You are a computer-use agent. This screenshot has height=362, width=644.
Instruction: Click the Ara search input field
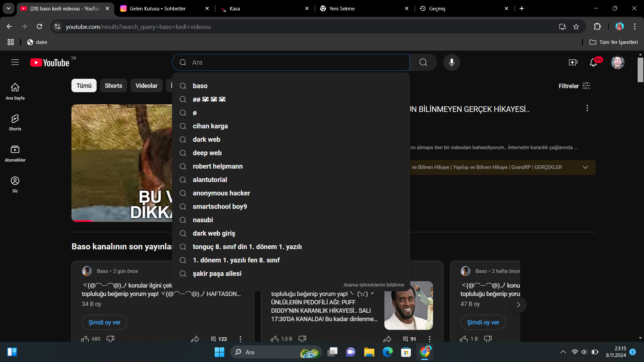click(295, 62)
